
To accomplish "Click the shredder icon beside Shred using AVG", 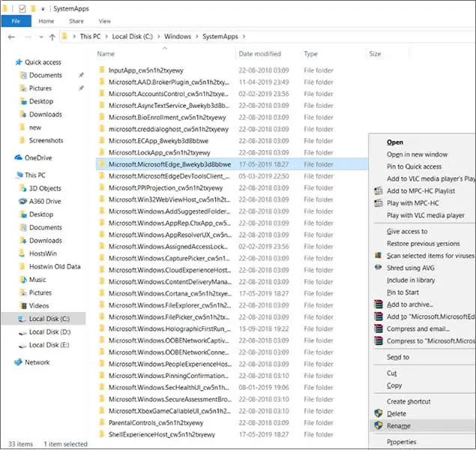I will 378,268.
